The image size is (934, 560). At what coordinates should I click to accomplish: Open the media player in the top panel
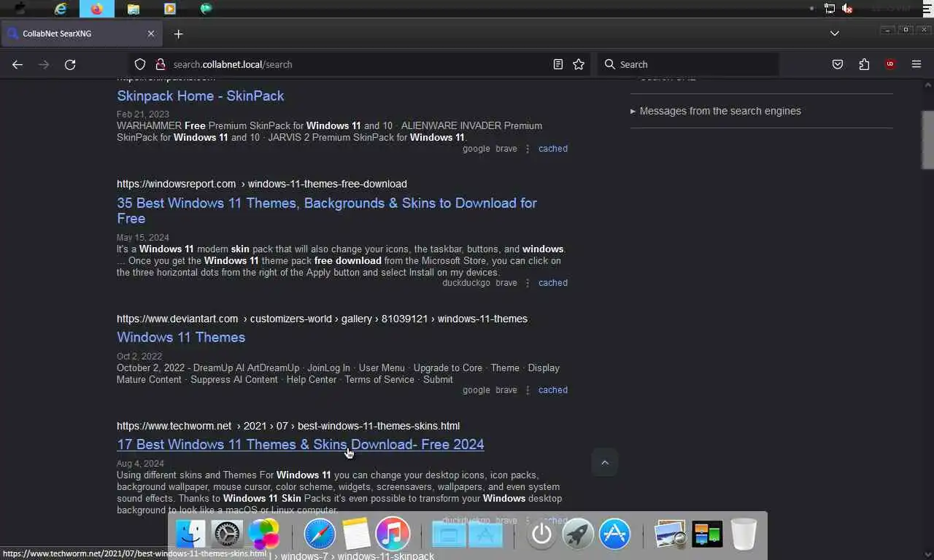pos(169,9)
